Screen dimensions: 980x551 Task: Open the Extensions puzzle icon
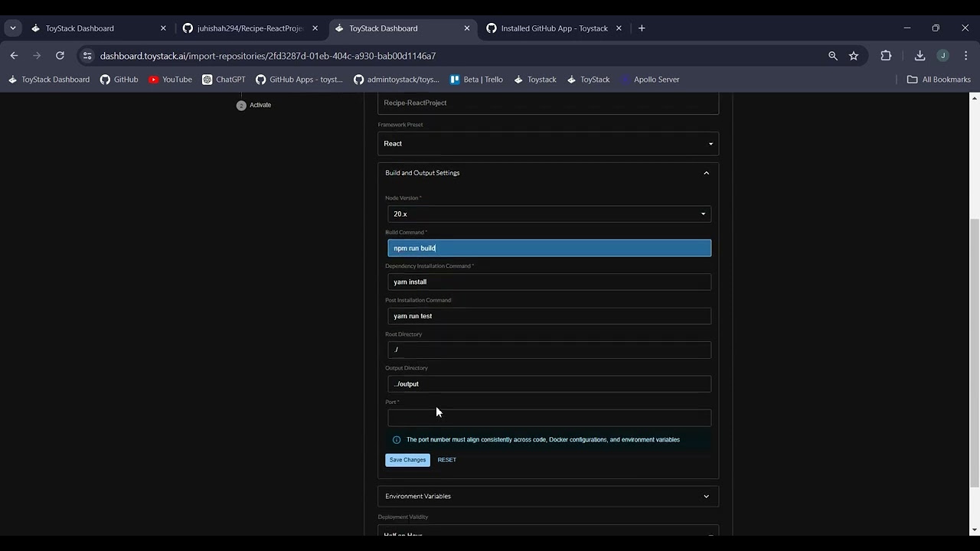click(886, 55)
